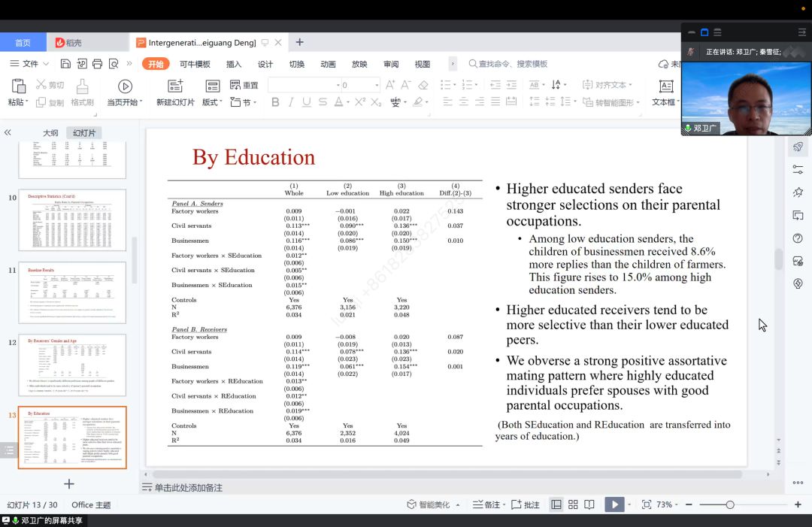Click the 重置 reset button
Viewport: 812px width, 527px height.
coord(244,85)
